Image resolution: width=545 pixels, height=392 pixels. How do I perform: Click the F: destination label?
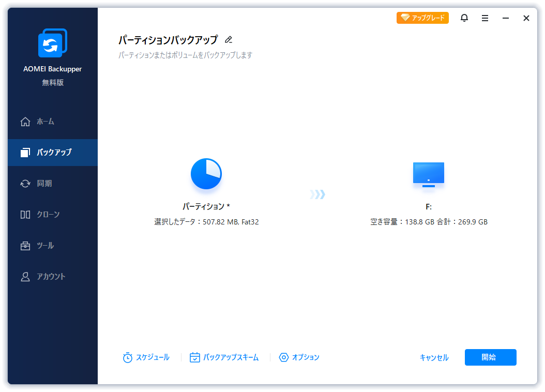coord(429,207)
